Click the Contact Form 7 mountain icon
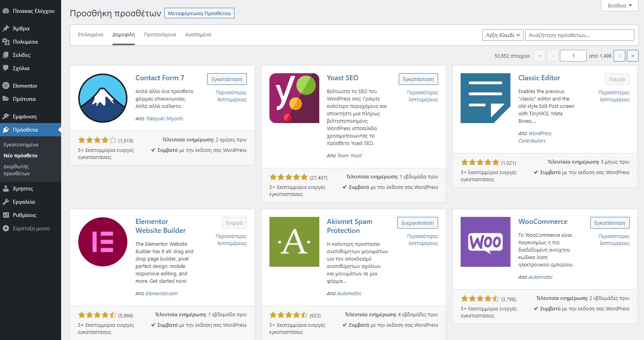This screenshot has height=340, width=644. point(103,98)
